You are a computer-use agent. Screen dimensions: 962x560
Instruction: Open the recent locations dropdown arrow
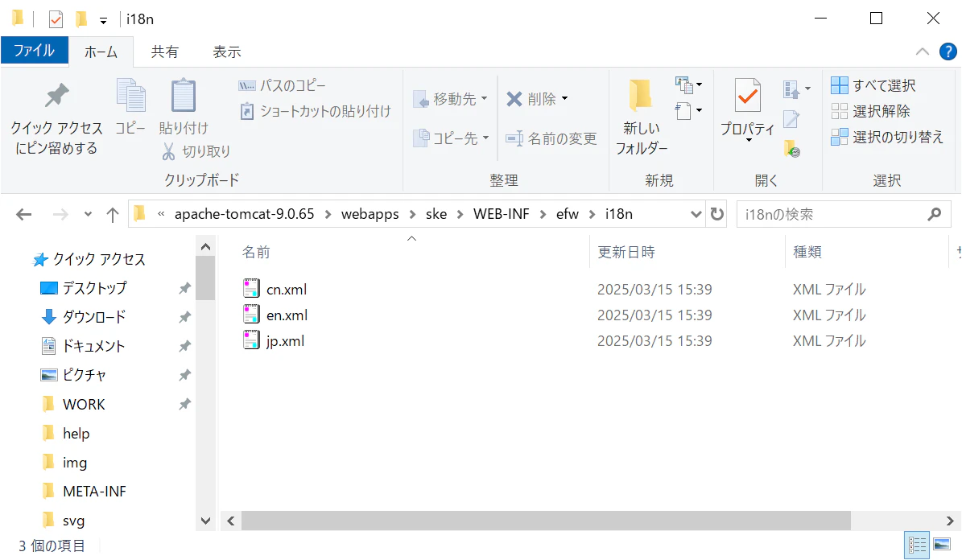[89, 214]
